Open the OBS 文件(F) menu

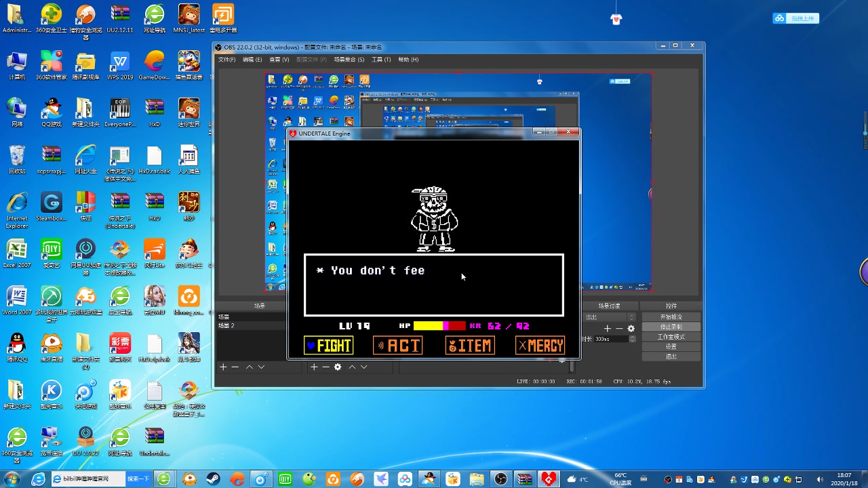click(x=226, y=60)
